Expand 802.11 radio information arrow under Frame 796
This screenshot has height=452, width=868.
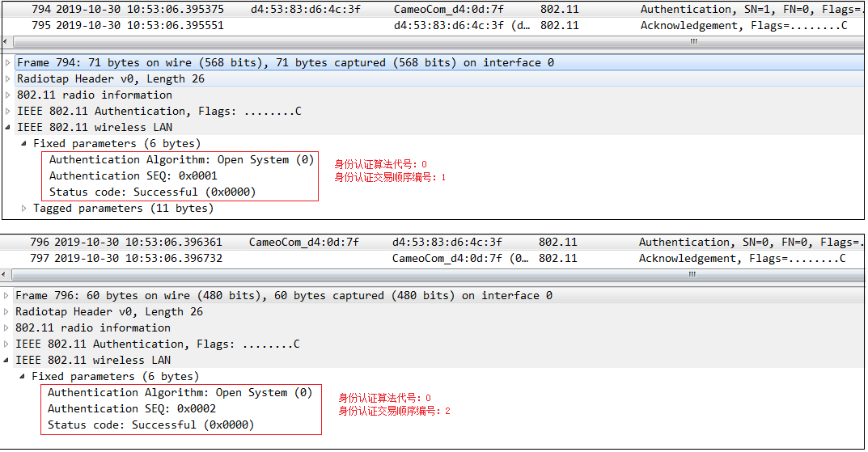pyautogui.click(x=6, y=328)
